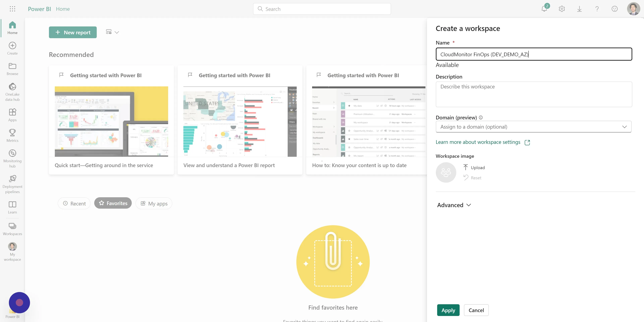Click 'View and understand a Power BI report'

coord(229,165)
